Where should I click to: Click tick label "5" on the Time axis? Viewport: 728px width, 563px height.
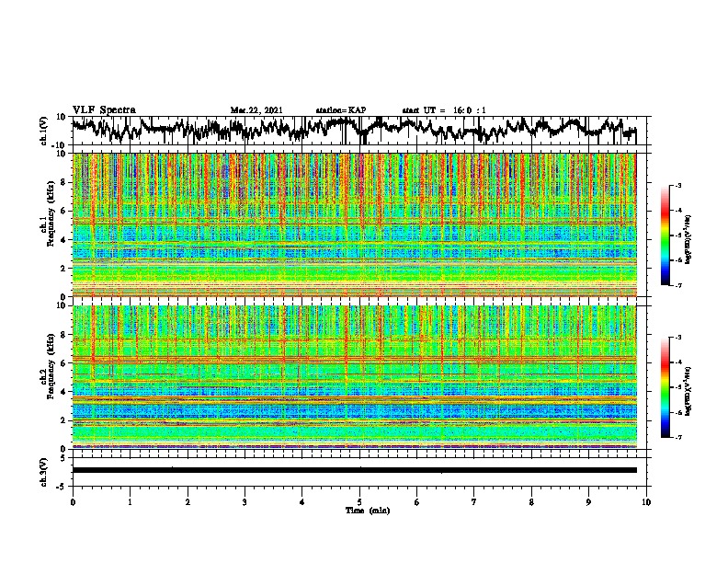[359, 502]
